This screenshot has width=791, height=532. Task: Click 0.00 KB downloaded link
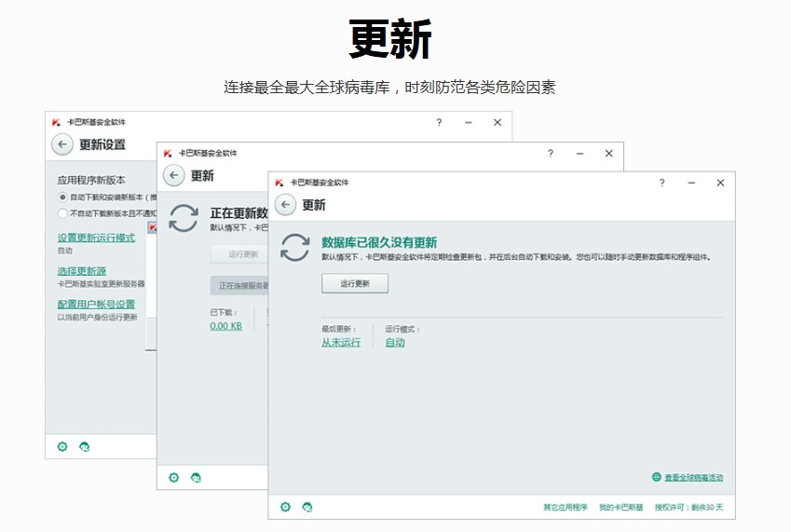(x=226, y=326)
